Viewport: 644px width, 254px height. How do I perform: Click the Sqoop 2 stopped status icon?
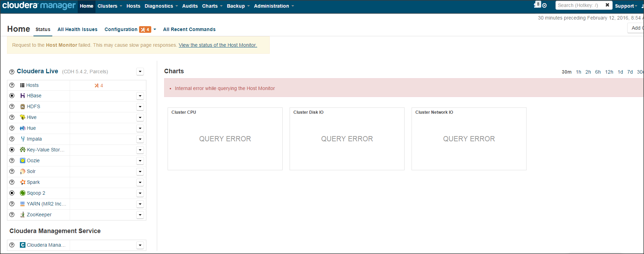coord(12,193)
